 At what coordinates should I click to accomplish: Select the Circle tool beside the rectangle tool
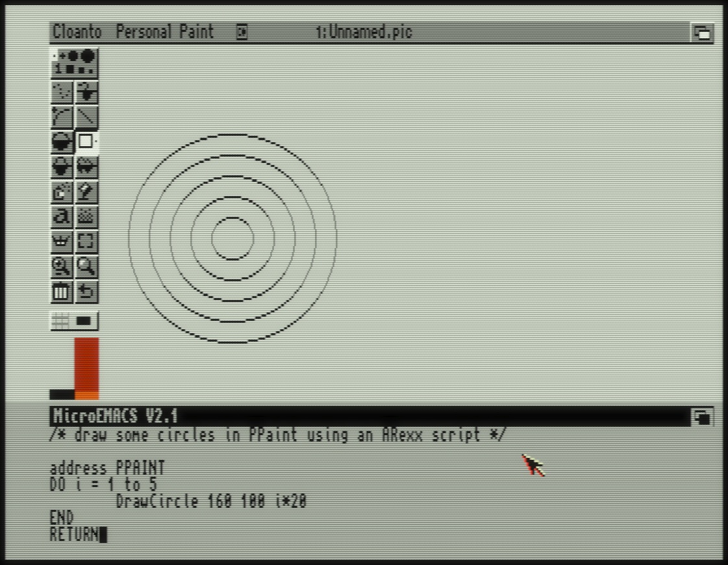coord(62,142)
